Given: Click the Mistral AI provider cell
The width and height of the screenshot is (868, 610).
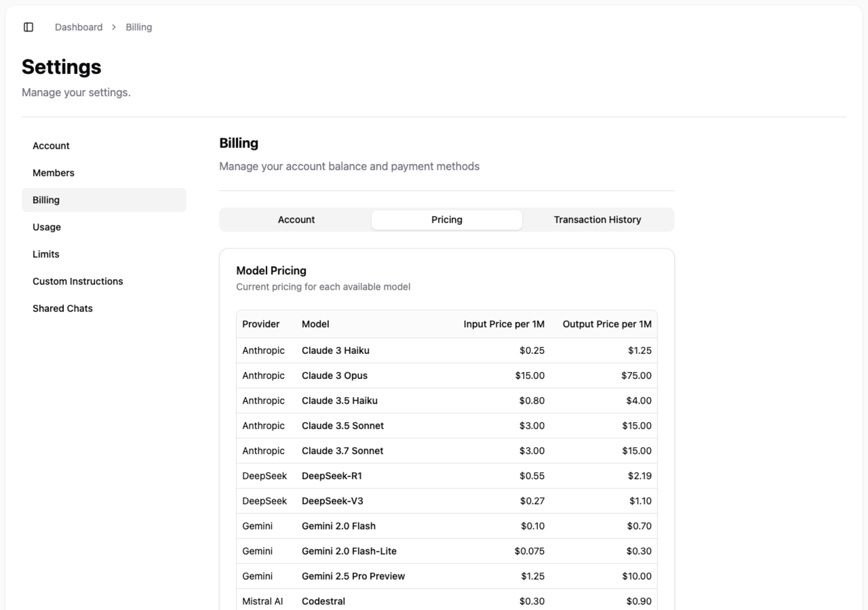Looking at the screenshot, I should [262, 601].
